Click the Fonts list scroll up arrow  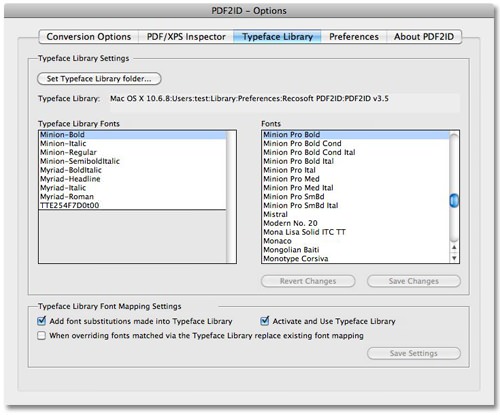click(454, 248)
